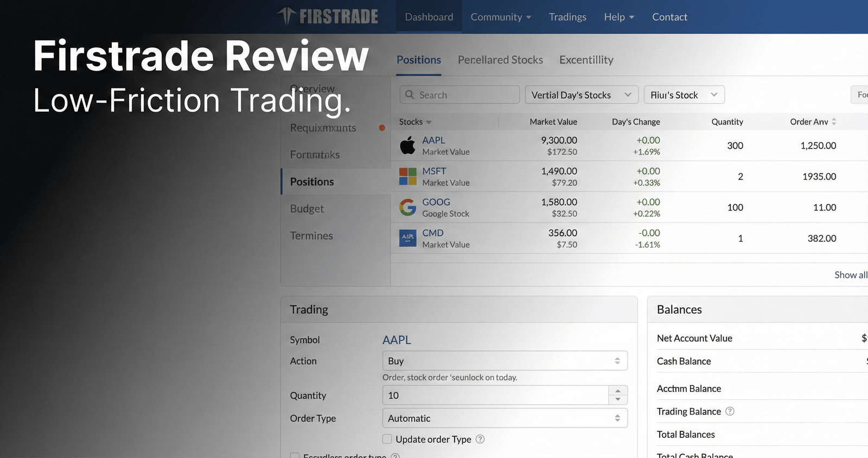Viewport: 868px width, 458px height.
Task: Click the 9,300.00 market value cell
Action: (x=559, y=140)
